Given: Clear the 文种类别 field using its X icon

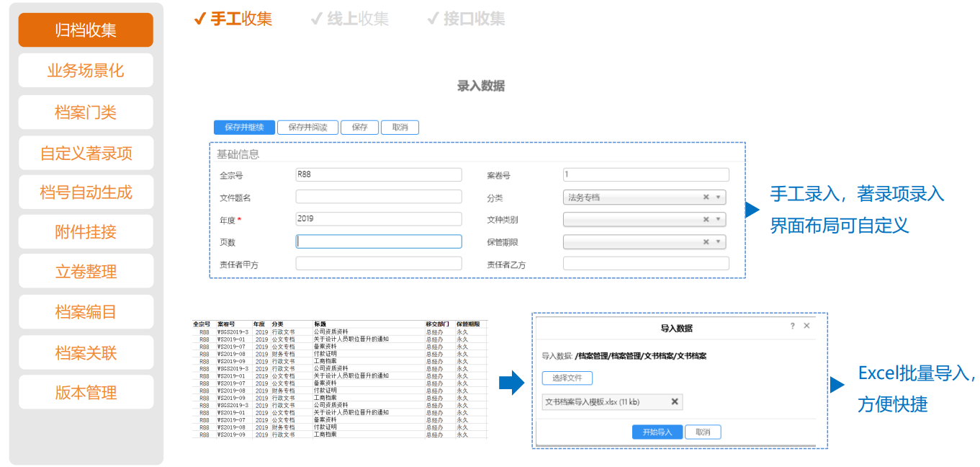Looking at the screenshot, I should pyautogui.click(x=706, y=220).
